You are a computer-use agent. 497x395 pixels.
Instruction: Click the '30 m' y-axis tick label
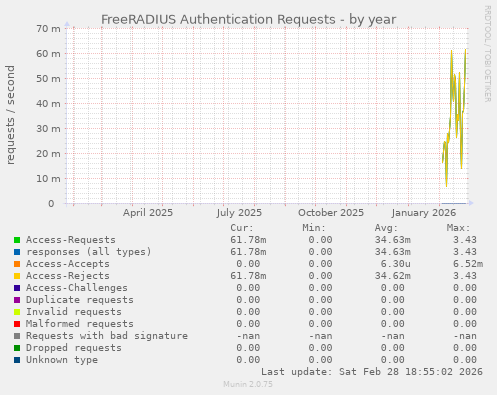tap(48, 129)
